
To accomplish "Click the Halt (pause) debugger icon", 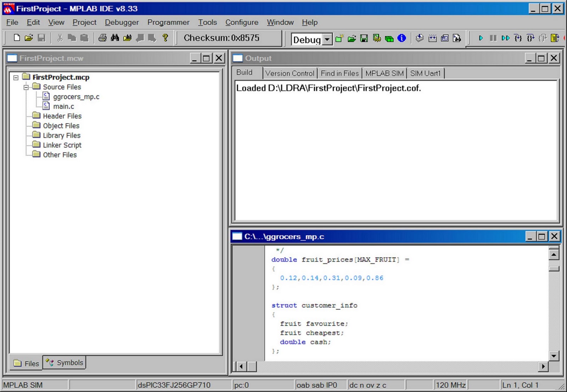I will (x=493, y=38).
